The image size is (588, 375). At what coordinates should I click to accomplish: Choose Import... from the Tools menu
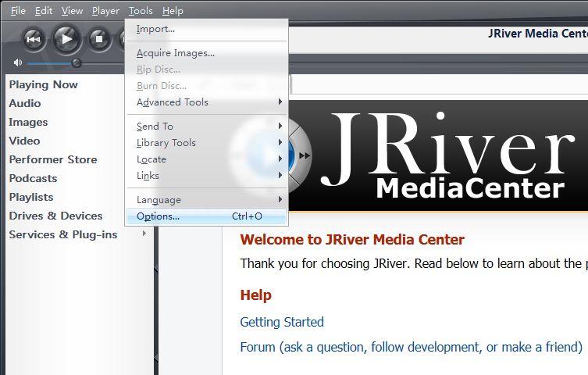pos(207,29)
